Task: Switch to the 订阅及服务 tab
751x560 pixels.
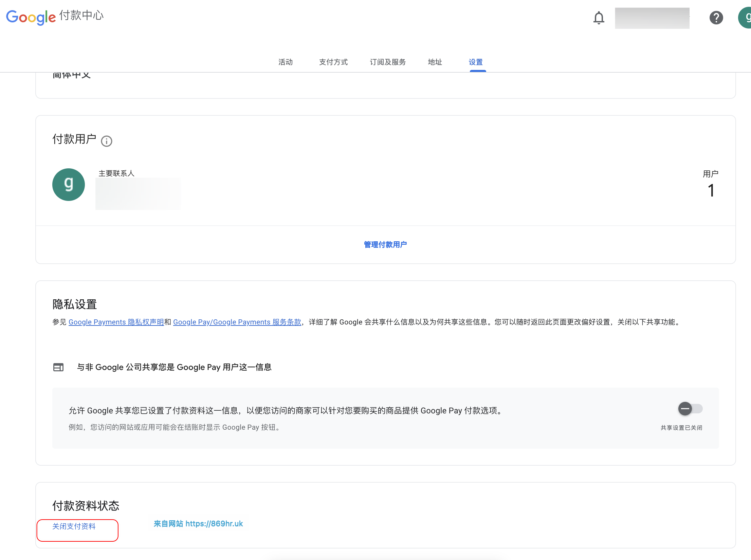Action: point(388,62)
